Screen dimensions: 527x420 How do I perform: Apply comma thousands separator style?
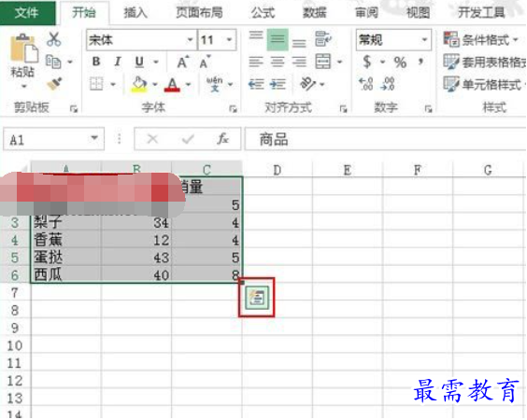coord(420,61)
